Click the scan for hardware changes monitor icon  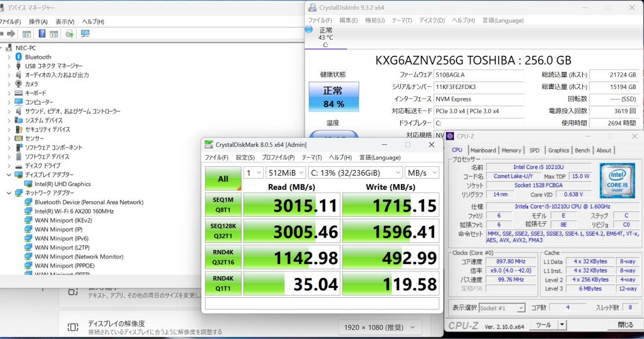click(85, 34)
